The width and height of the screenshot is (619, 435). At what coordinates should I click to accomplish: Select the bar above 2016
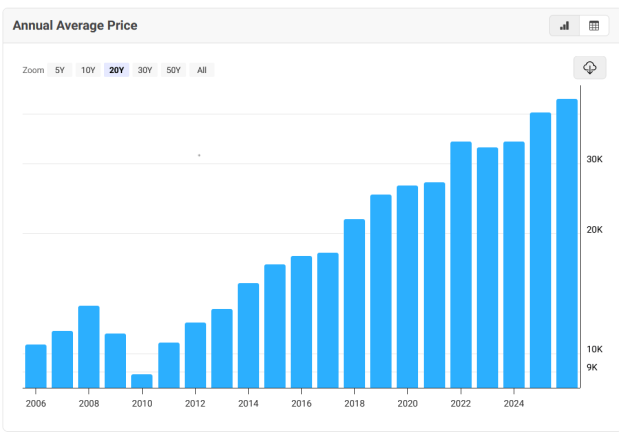(301, 322)
